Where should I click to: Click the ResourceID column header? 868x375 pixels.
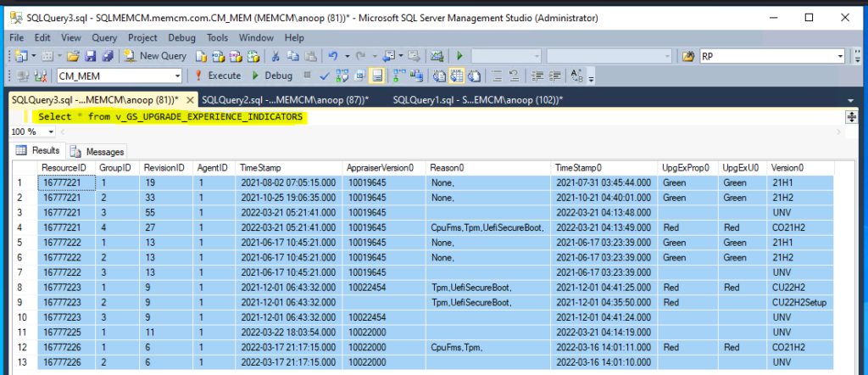(x=66, y=167)
